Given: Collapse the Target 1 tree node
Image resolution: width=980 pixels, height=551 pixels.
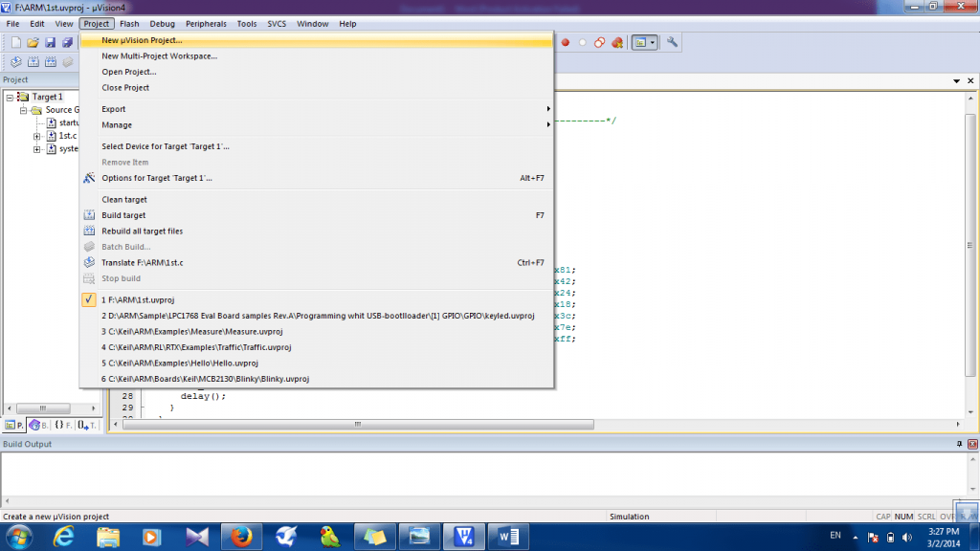Looking at the screenshot, I should click(10, 97).
